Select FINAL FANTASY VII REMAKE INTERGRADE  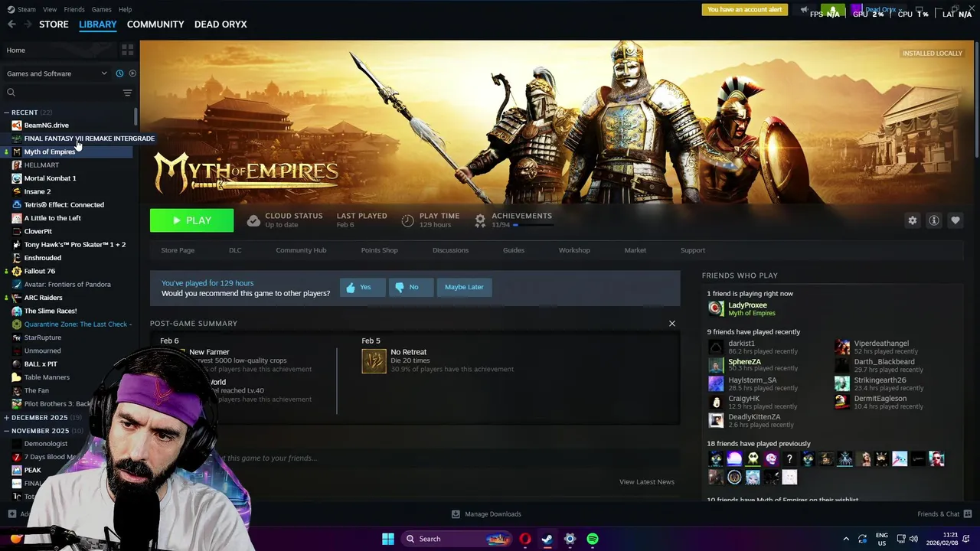coord(89,139)
